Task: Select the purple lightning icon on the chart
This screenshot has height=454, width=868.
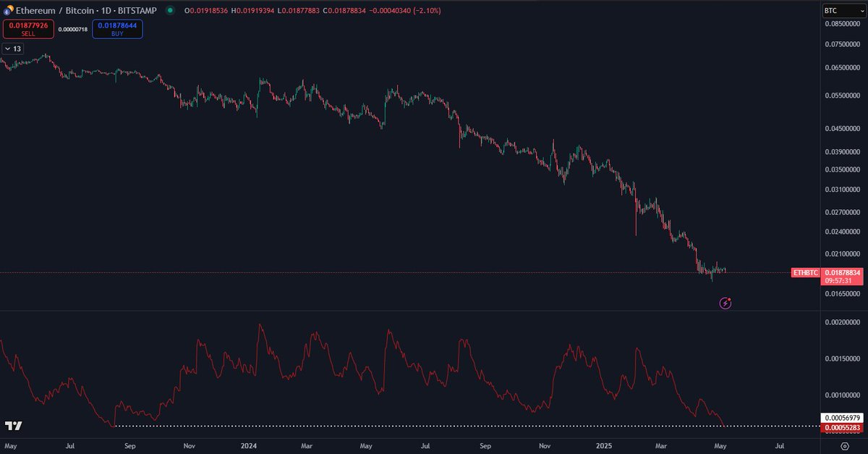Action: (x=725, y=302)
